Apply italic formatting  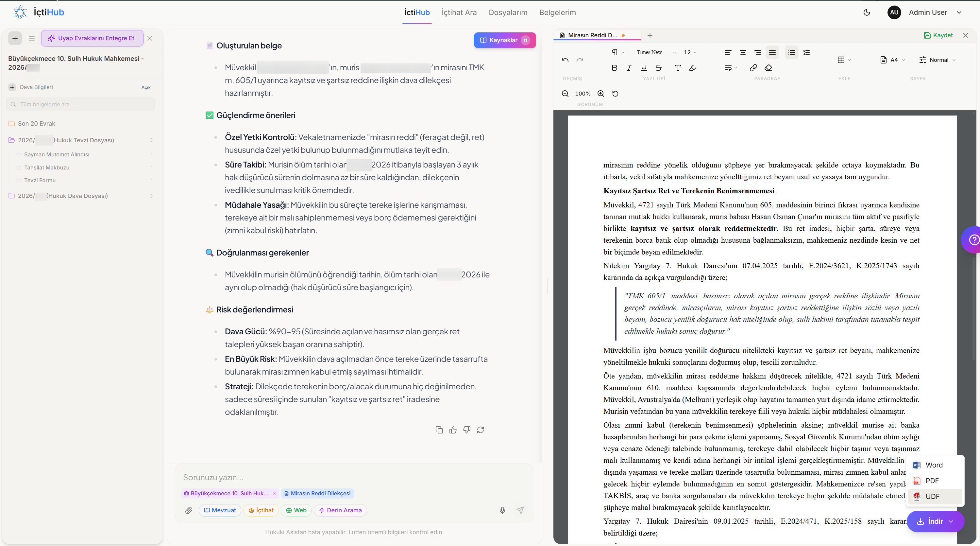click(x=629, y=68)
